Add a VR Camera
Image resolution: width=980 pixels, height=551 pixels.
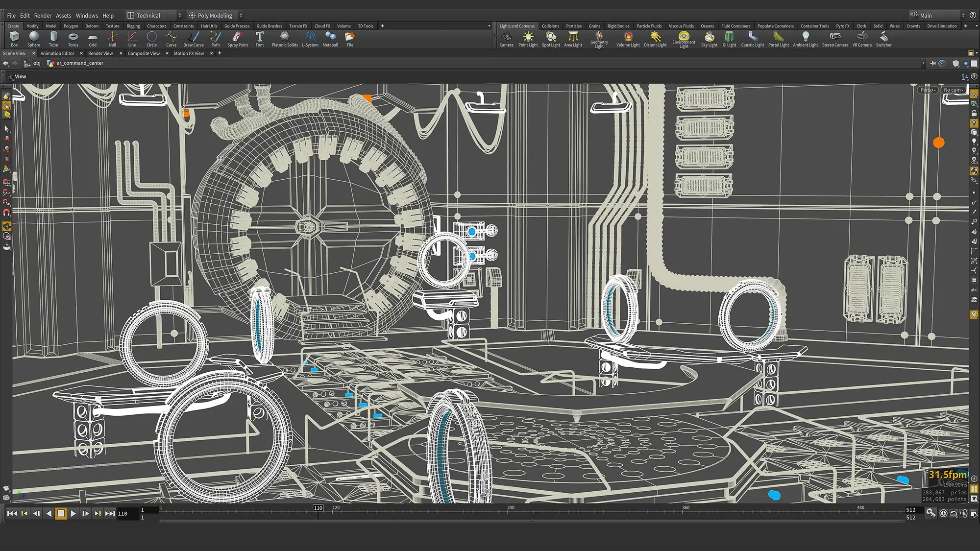(x=862, y=39)
